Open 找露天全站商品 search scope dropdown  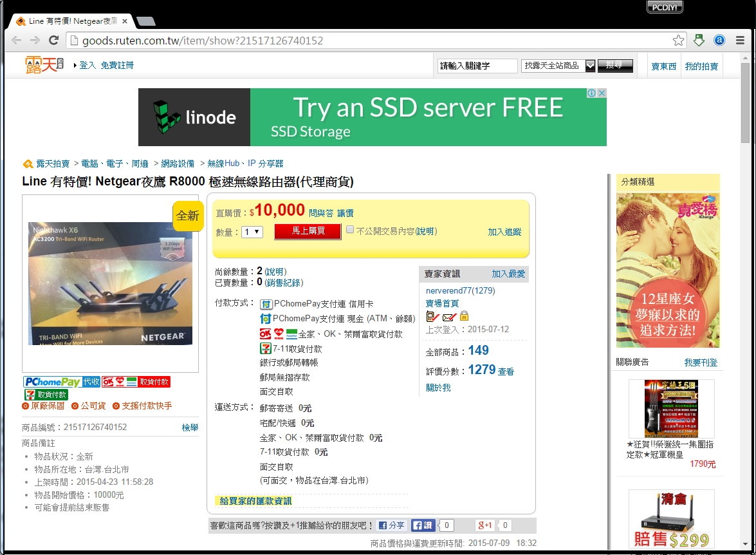(x=558, y=66)
